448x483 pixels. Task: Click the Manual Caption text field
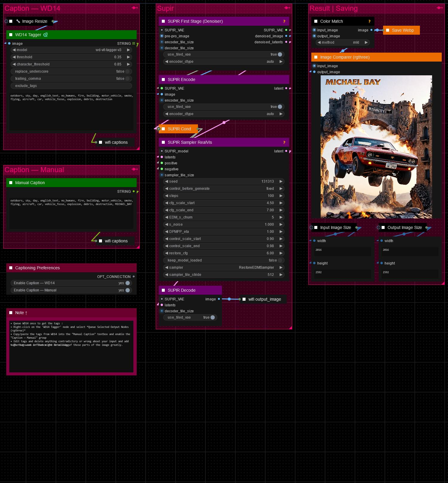click(x=71, y=214)
